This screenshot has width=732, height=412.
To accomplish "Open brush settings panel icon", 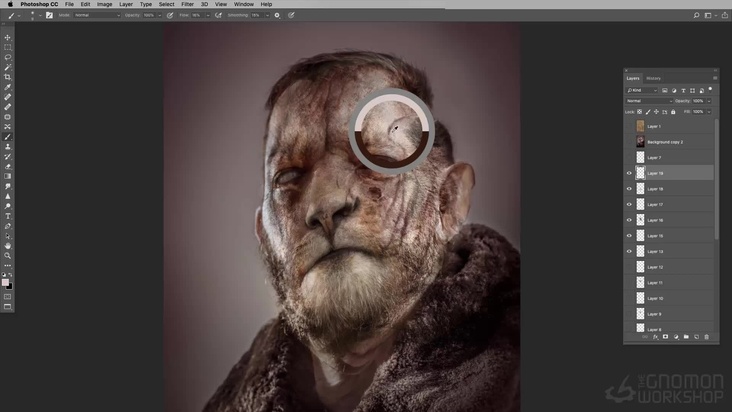I will pos(49,15).
